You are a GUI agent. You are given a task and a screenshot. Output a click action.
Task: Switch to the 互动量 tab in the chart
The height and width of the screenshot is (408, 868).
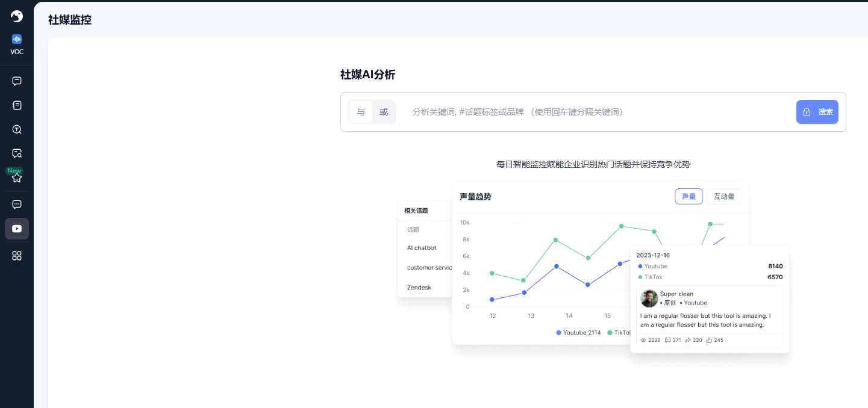[x=724, y=196]
